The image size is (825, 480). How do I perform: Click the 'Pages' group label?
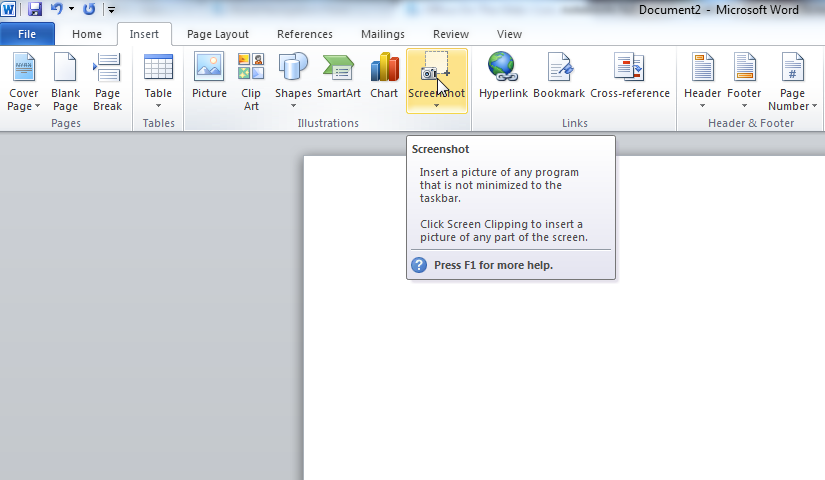click(66, 123)
